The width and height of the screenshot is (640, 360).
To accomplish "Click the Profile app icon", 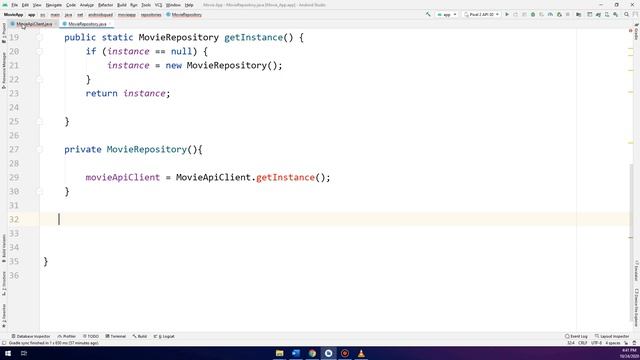I will click(x=550, y=14).
